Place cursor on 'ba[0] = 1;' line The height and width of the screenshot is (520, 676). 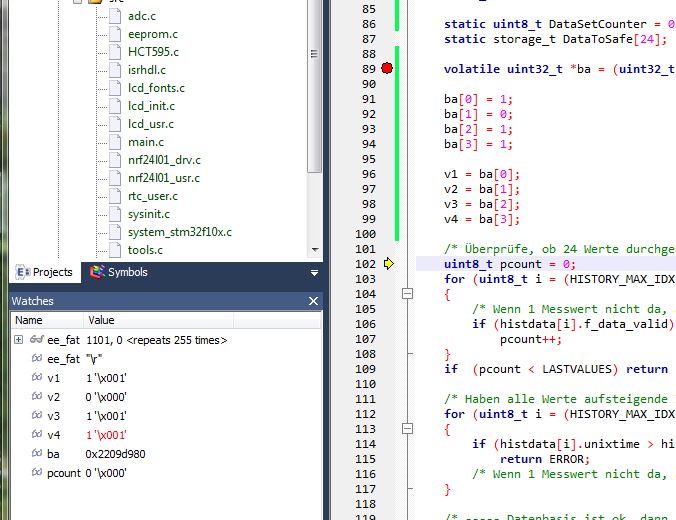tap(479, 99)
